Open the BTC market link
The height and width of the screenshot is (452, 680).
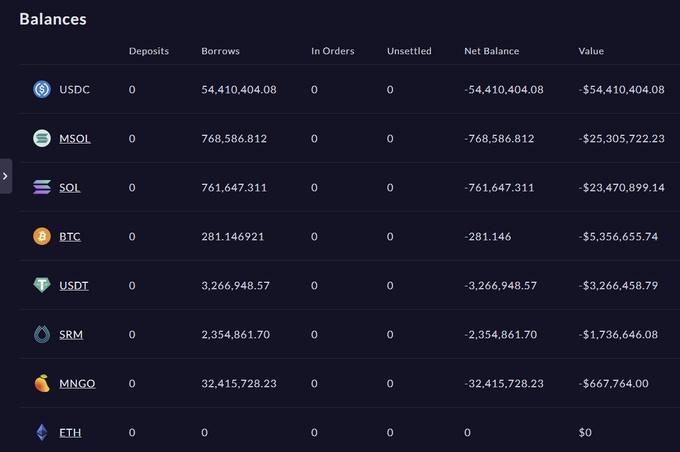[x=70, y=237]
